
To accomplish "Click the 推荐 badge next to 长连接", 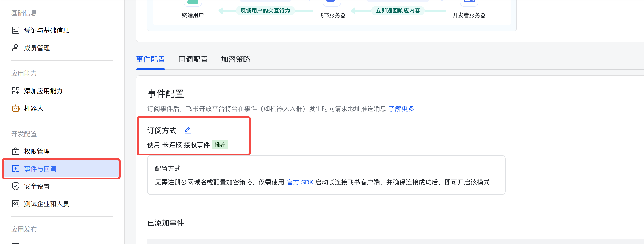I will [220, 144].
